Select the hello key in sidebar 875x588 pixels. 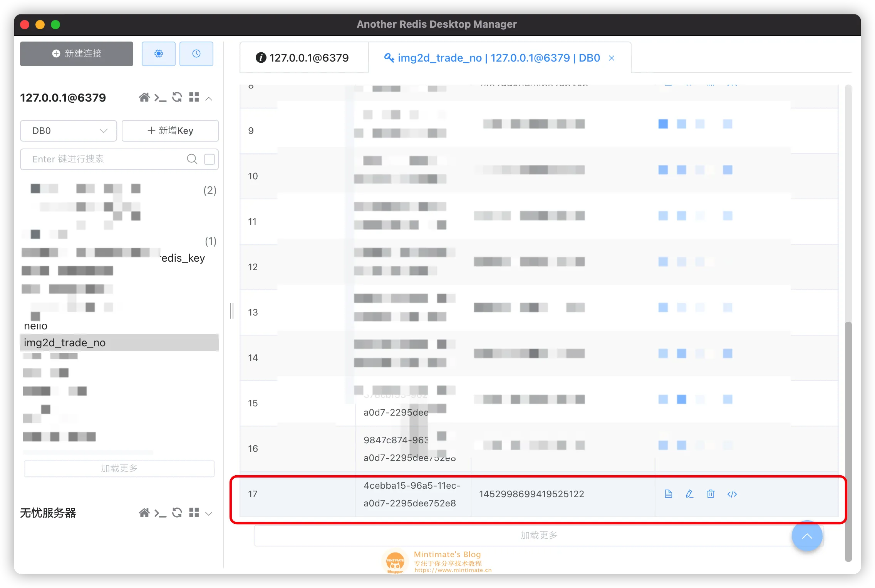tap(36, 326)
